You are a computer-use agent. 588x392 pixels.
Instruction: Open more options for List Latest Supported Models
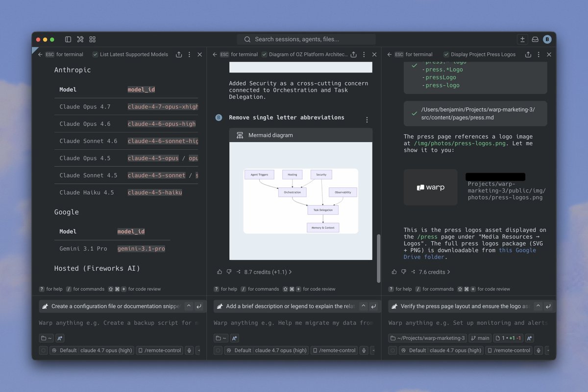(190, 54)
